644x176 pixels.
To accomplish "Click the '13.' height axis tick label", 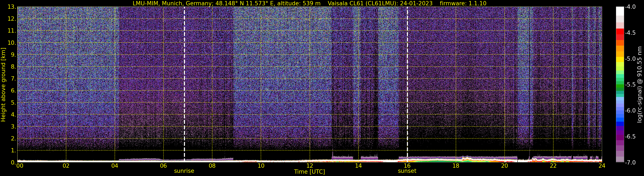I will click(12, 7).
